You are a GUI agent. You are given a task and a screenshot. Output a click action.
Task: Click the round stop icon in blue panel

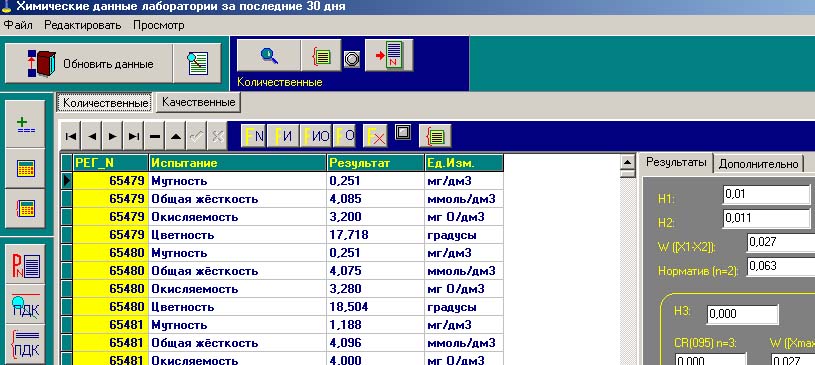click(352, 59)
